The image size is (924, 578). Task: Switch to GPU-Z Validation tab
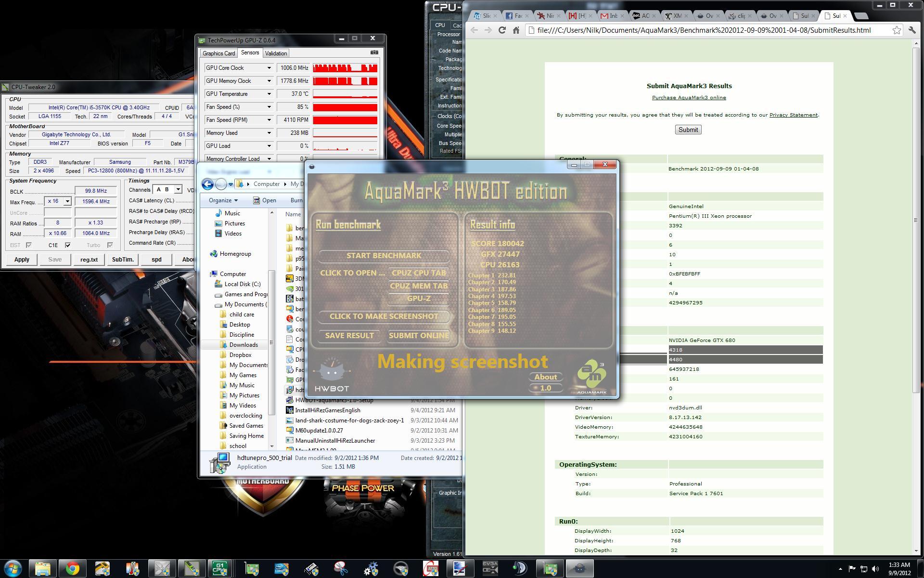276,53
